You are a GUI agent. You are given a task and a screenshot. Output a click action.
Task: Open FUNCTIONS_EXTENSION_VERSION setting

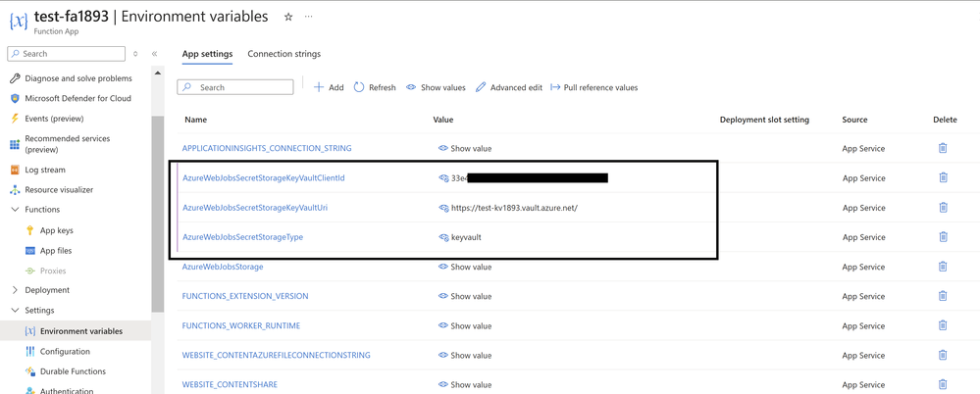245,296
